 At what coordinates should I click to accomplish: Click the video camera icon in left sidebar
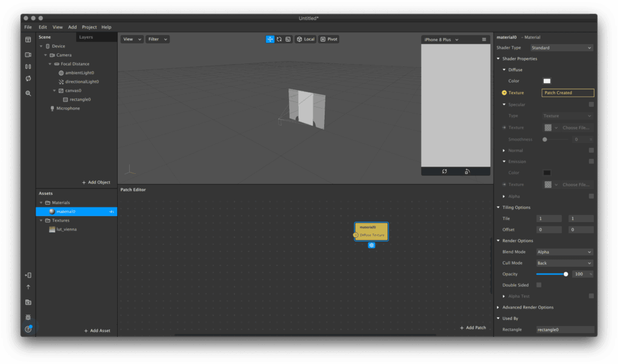(x=28, y=55)
